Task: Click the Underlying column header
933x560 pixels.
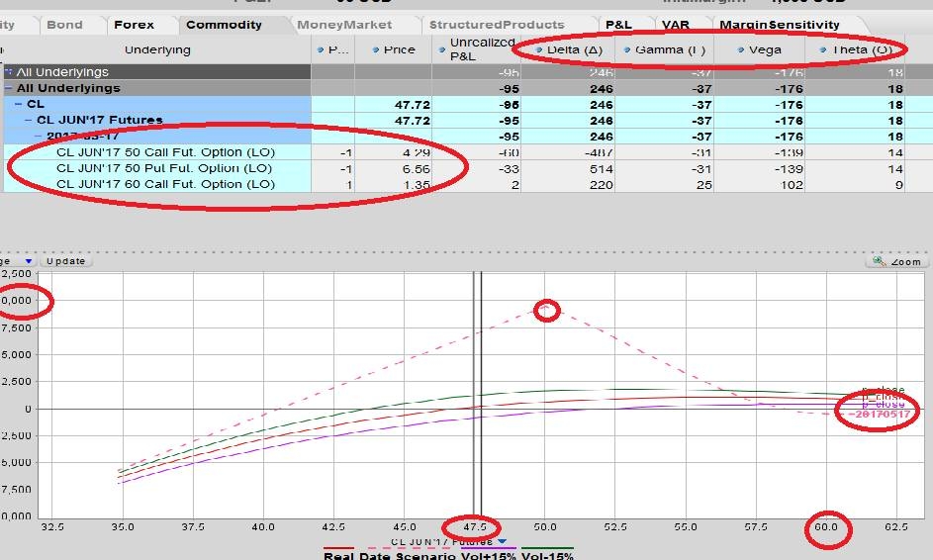Action: [157, 50]
